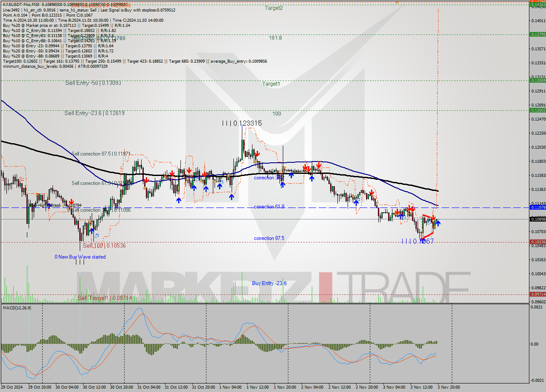Click the green 0.13069 price axis tag
The image size is (546, 392).
point(537,81)
